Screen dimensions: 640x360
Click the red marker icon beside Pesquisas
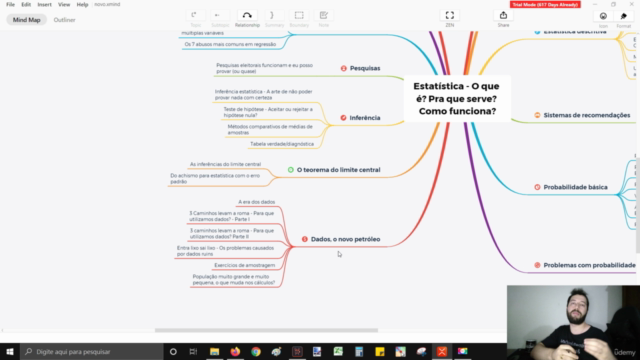344,69
